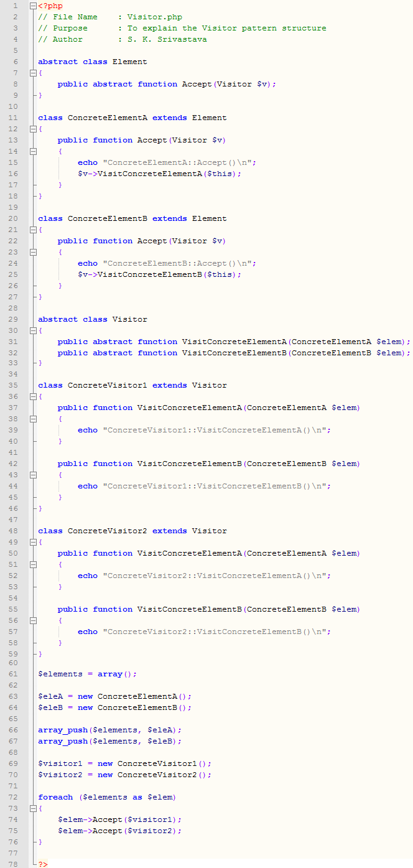Click '$visitor1 = new ConcreteVisitor1();' line
Viewport: 413px width, 868px height.
125,763
